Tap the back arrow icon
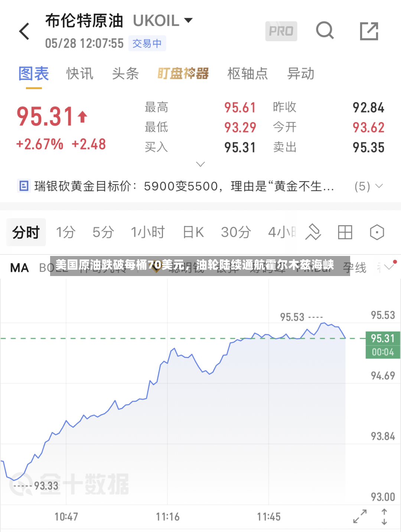Image resolution: width=401 pixels, height=532 pixels. 24,31
